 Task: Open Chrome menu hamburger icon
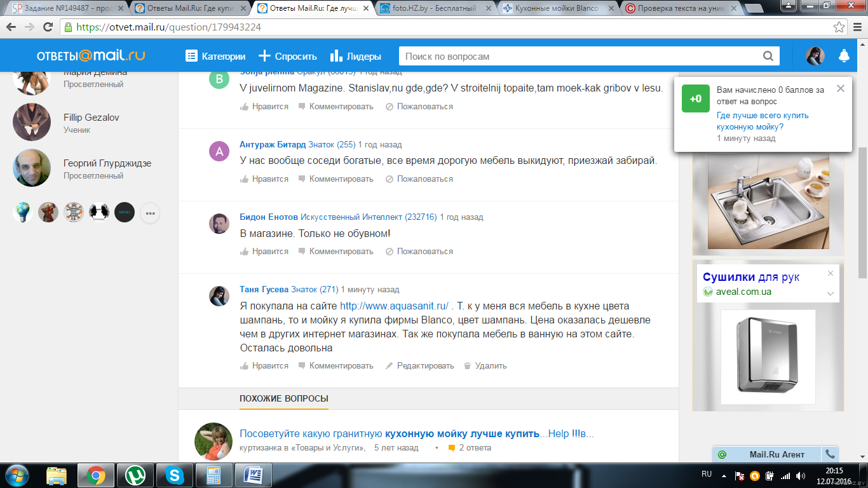(x=857, y=27)
